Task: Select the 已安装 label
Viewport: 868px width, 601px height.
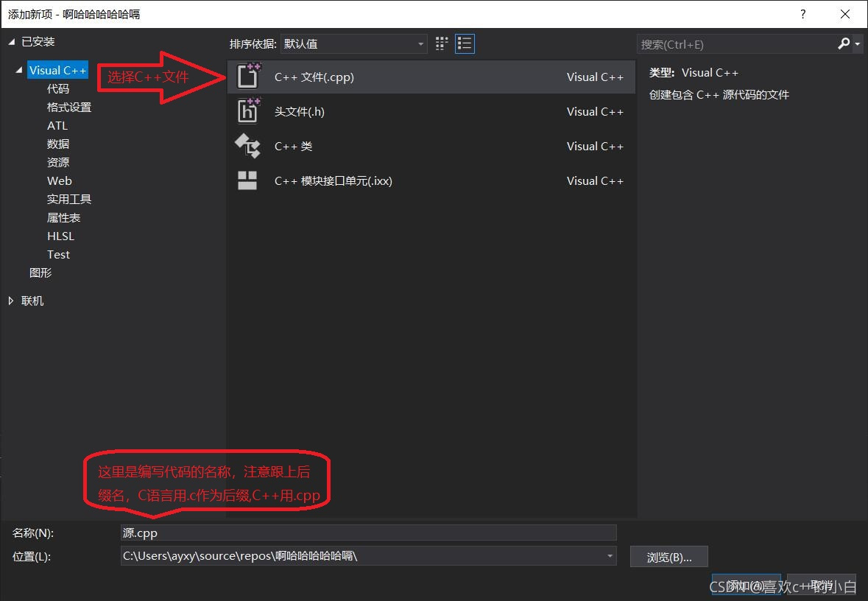Action: point(38,41)
